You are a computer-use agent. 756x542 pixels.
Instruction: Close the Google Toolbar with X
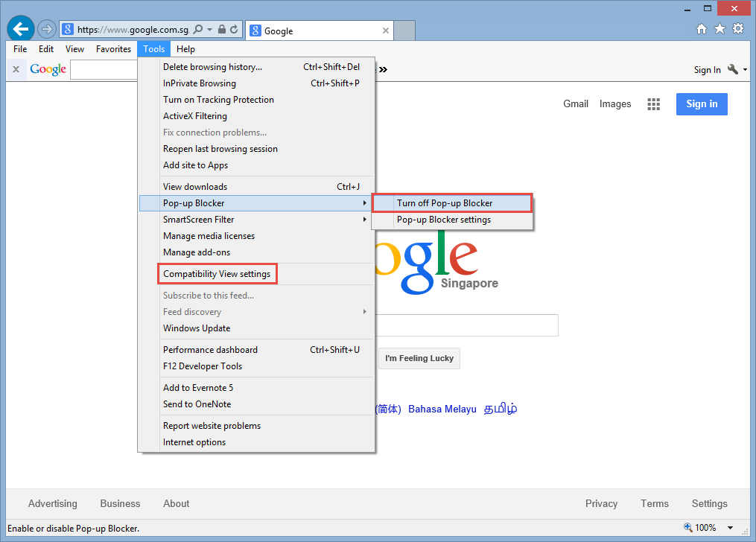click(x=16, y=69)
